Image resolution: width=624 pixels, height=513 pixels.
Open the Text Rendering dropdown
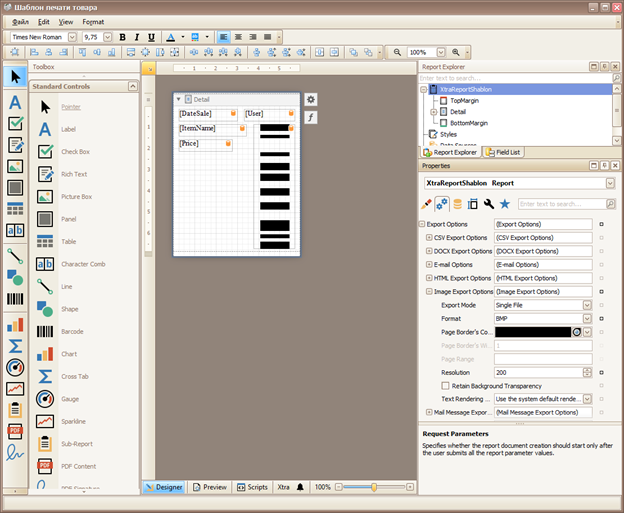587,399
